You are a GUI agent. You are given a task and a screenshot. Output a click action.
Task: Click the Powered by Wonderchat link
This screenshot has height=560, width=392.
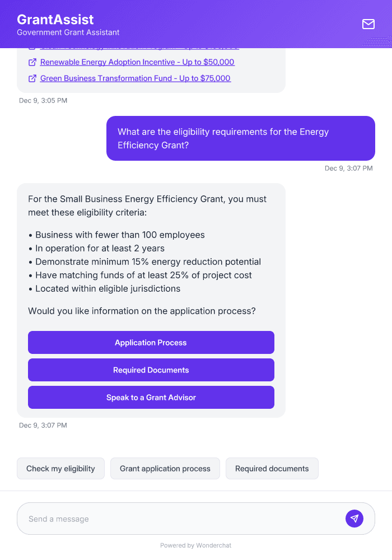click(x=195, y=545)
